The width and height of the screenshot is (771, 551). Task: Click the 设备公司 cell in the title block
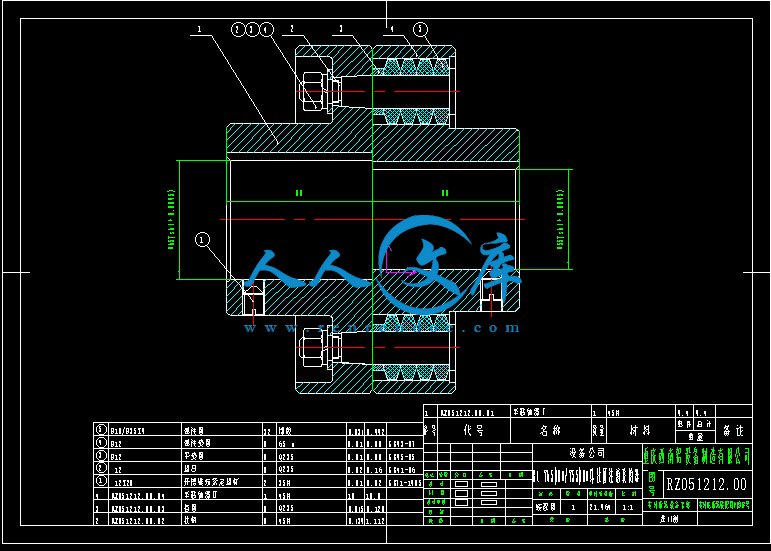click(x=583, y=453)
